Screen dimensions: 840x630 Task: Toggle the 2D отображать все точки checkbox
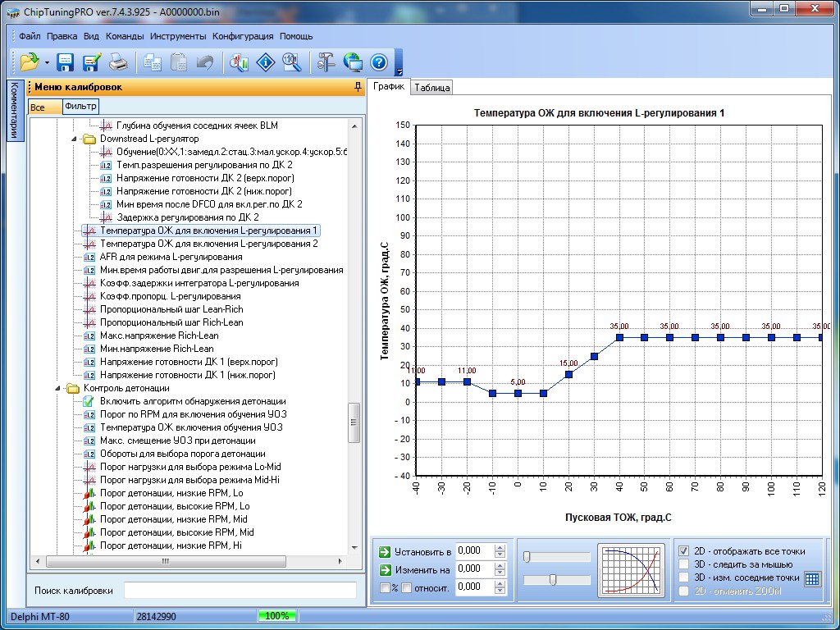pos(684,551)
